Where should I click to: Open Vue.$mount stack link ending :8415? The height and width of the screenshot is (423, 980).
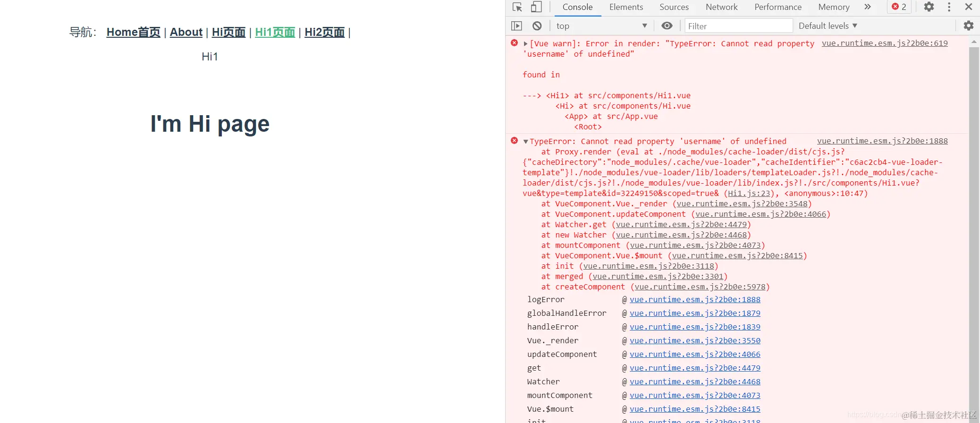[737, 255]
